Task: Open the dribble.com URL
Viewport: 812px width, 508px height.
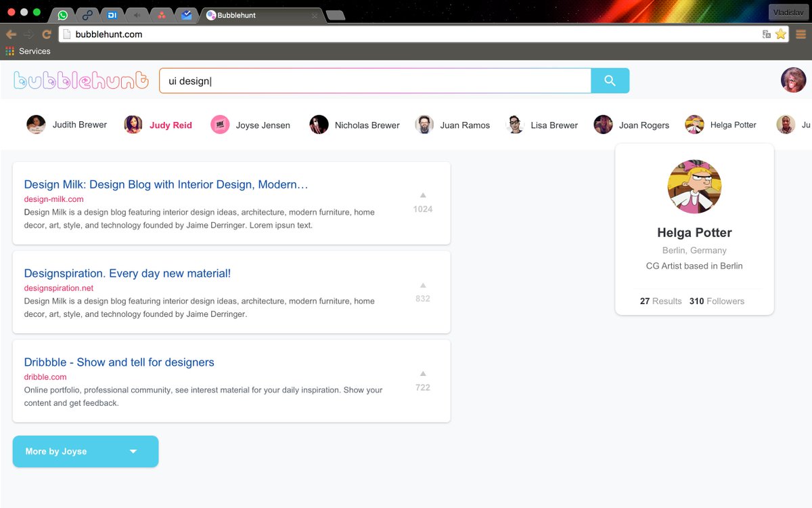Action: (x=45, y=377)
